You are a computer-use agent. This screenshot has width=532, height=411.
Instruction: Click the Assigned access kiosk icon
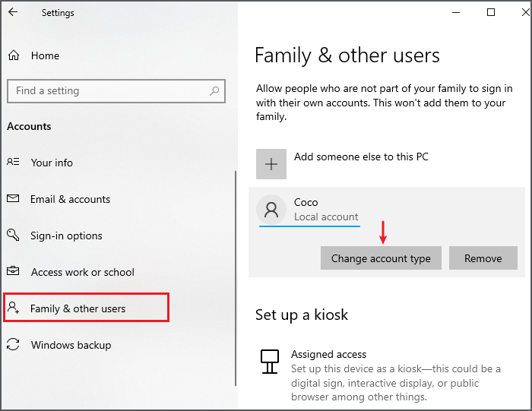click(270, 362)
